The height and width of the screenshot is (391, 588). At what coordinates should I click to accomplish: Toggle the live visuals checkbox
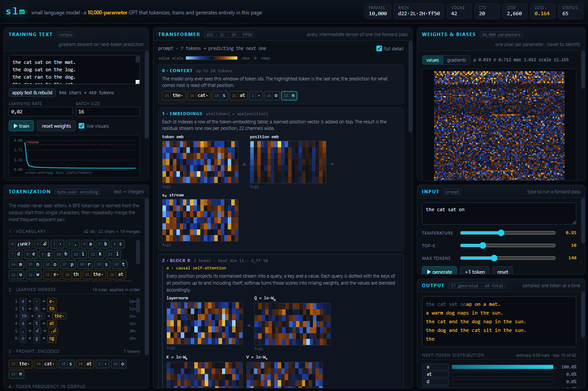coord(82,126)
